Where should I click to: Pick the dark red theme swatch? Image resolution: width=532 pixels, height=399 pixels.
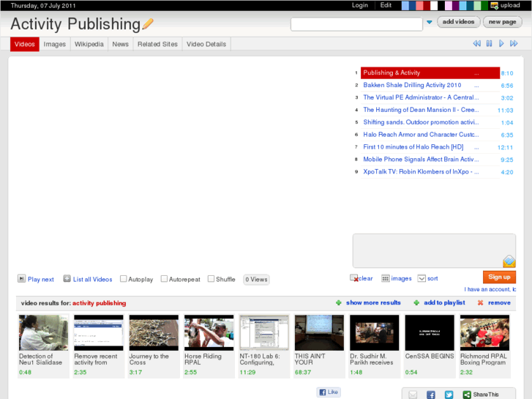coord(427,5)
